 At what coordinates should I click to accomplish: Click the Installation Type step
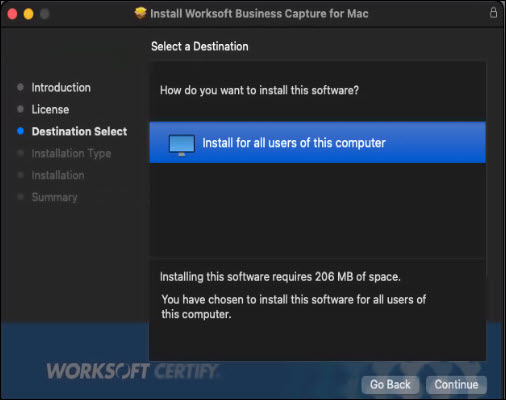(x=71, y=153)
